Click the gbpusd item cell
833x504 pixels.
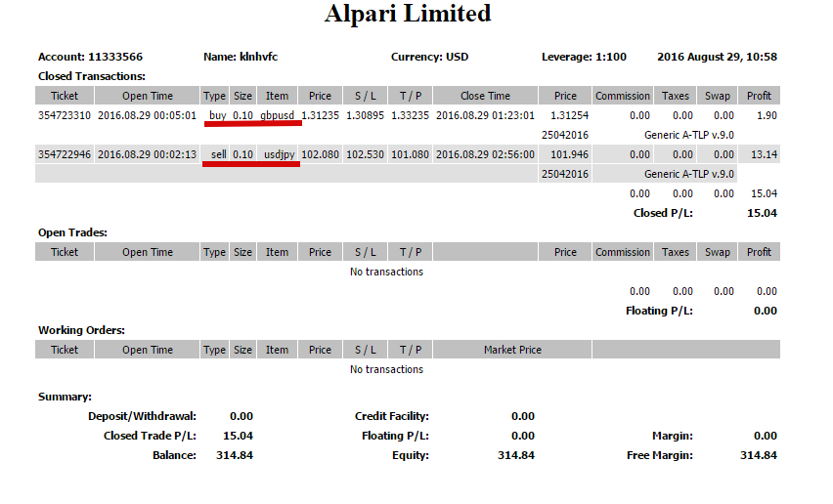[277, 115]
